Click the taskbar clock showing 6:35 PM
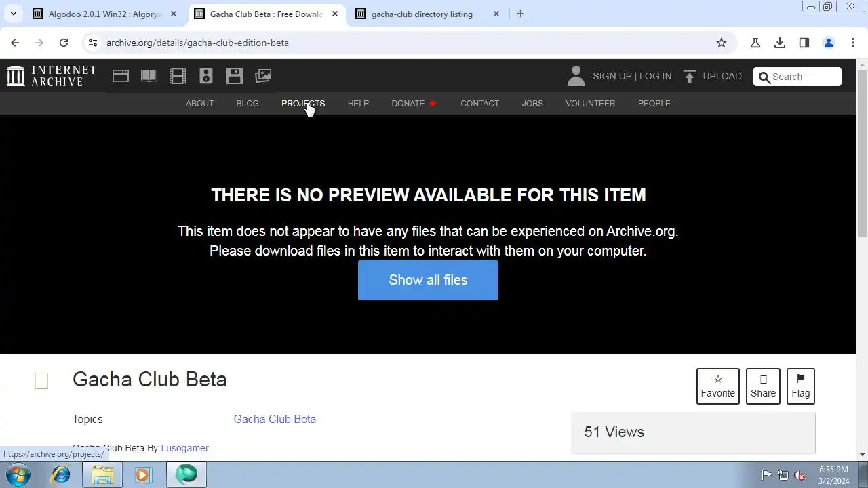Screen dimensions: 868x488 coord(833,475)
